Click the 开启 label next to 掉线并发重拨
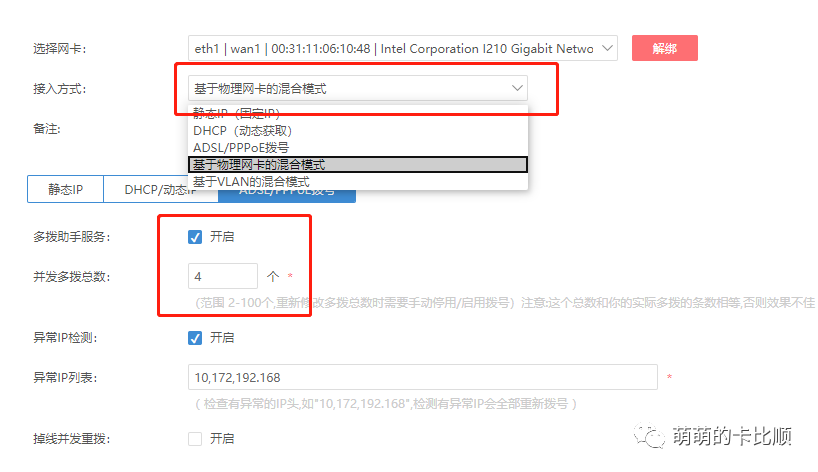This screenshot has width=818, height=472. (222, 439)
